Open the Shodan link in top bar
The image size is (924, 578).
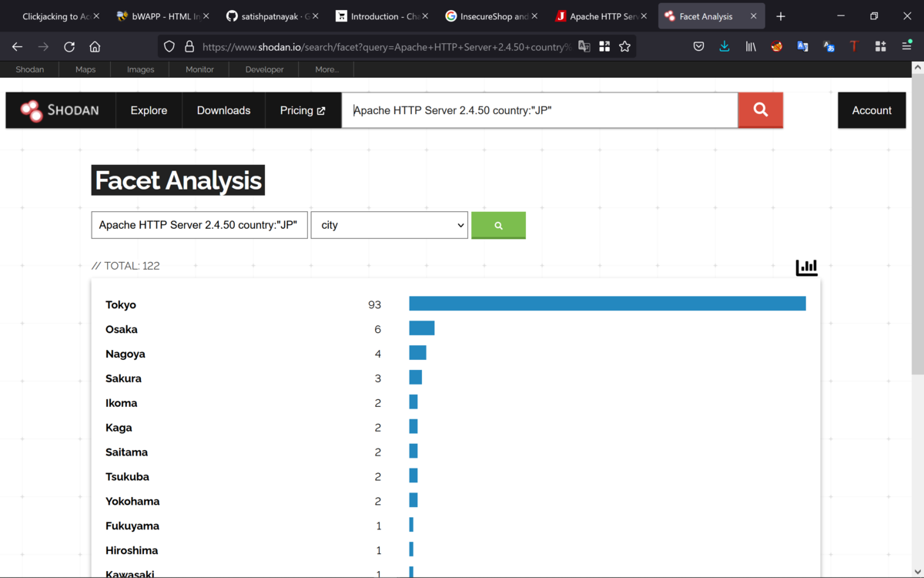[x=30, y=69]
